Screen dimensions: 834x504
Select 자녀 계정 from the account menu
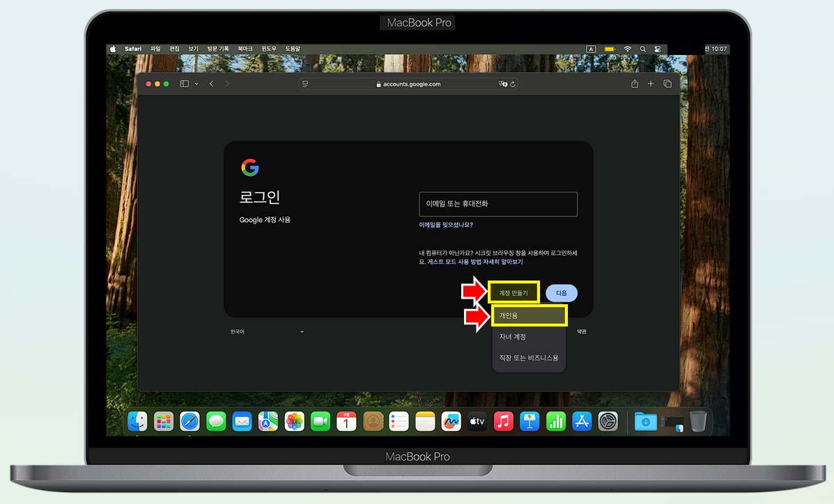(x=530, y=336)
